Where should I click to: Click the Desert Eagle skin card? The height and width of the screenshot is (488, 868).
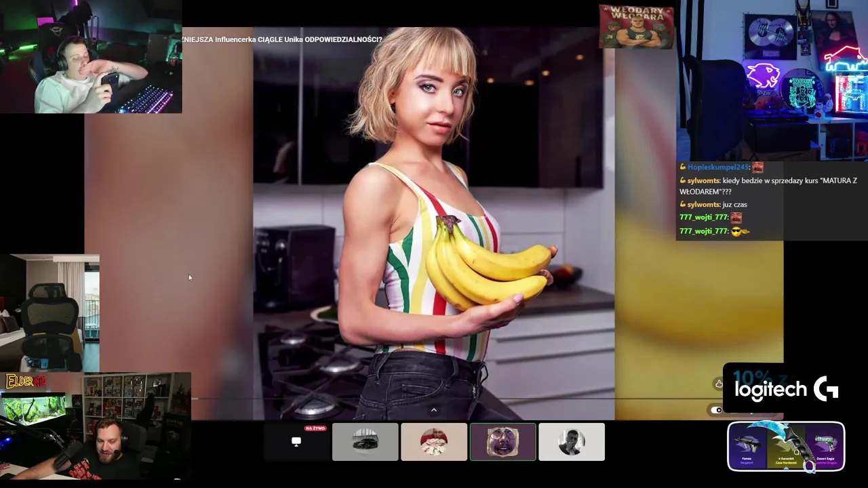click(825, 447)
